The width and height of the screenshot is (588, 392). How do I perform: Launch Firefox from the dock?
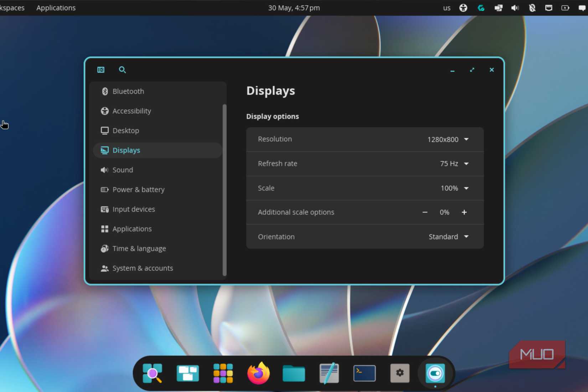pos(258,373)
